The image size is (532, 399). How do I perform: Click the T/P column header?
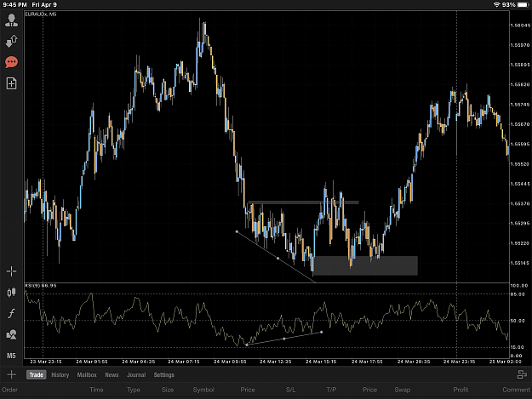331,390
